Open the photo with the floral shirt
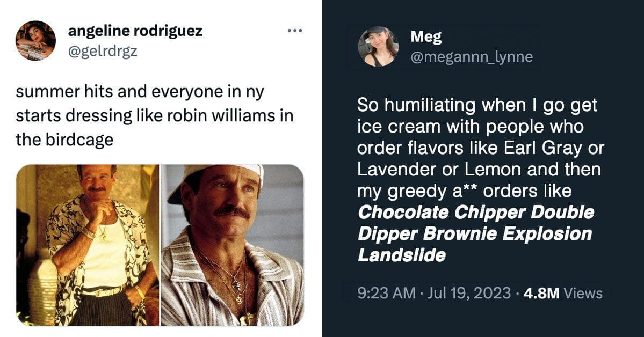This screenshot has width=644, height=337. [x=88, y=245]
